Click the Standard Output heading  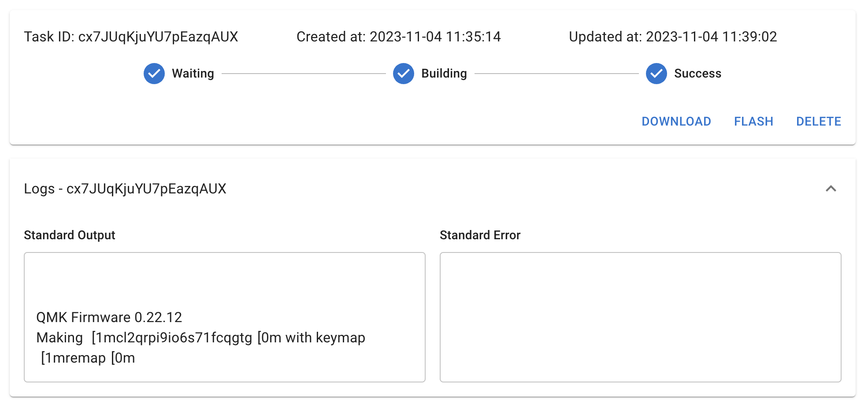point(70,235)
